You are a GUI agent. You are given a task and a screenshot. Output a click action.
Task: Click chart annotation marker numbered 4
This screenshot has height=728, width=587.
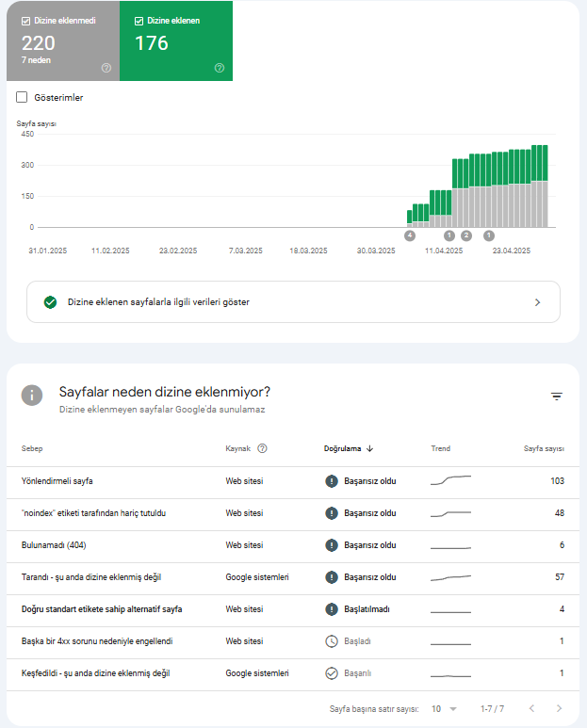[410, 235]
